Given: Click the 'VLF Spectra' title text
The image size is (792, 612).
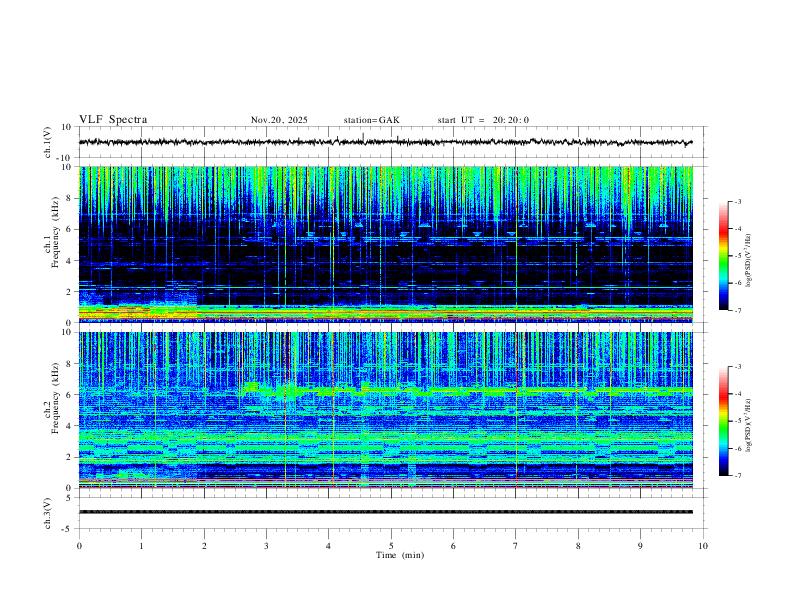Looking at the screenshot, I should [x=113, y=120].
